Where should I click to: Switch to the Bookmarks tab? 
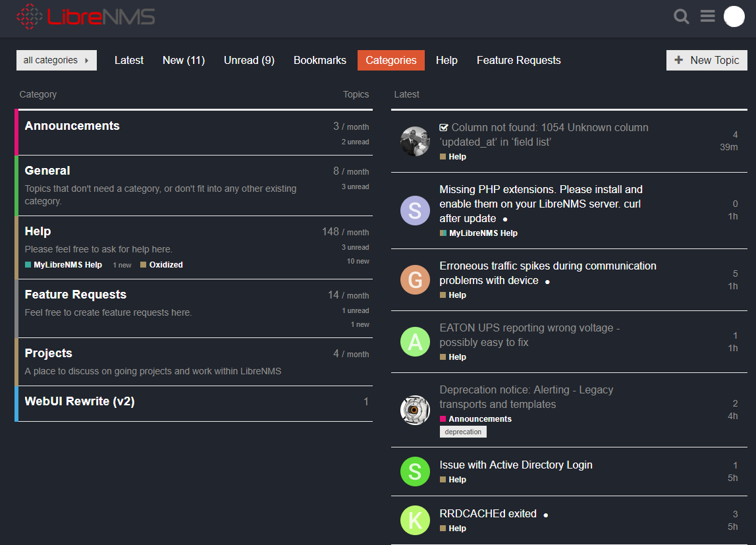(319, 60)
